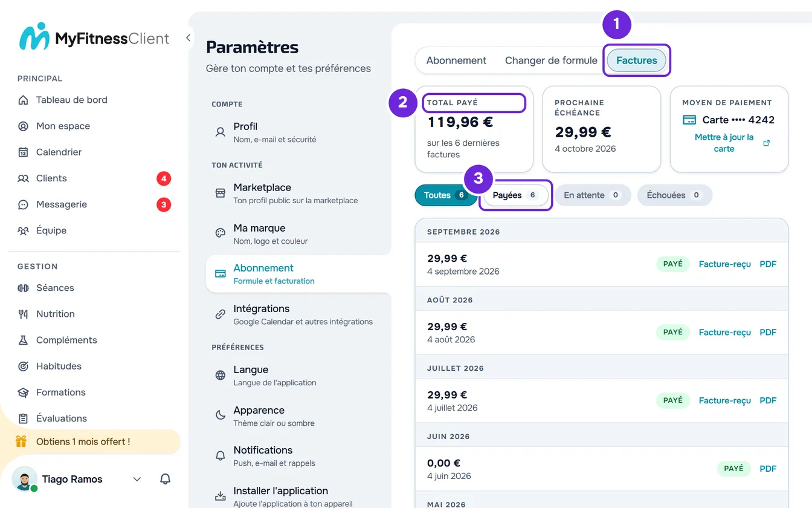This screenshot has width=812, height=508.
Task: Open the Profil settings section
Action: 298,132
